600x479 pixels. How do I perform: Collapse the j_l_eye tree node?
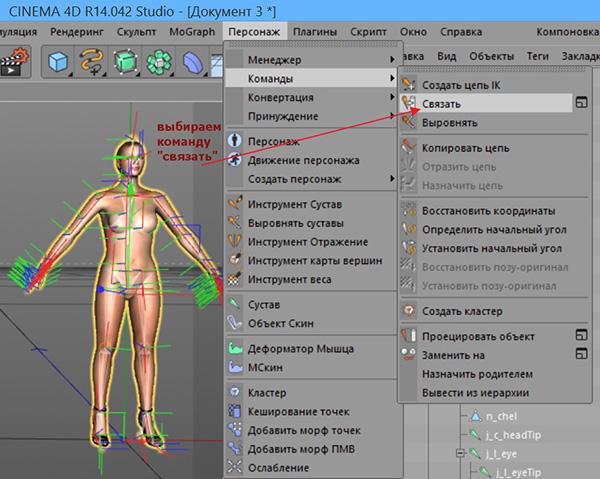(x=459, y=452)
